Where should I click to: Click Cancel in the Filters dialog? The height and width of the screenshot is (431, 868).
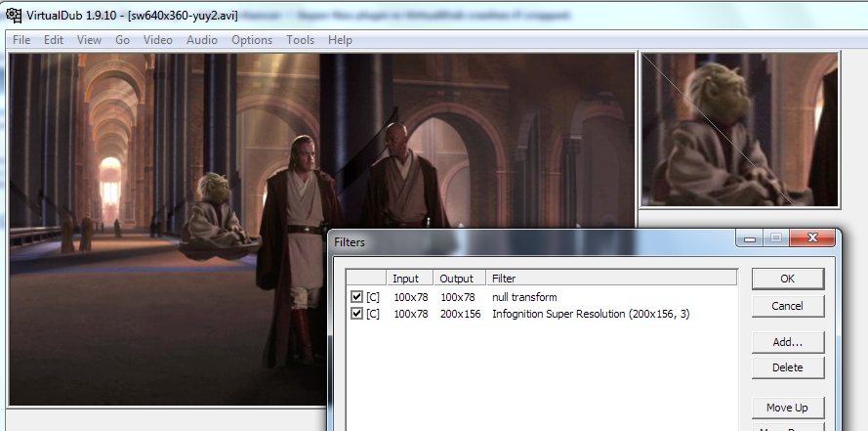tap(788, 306)
